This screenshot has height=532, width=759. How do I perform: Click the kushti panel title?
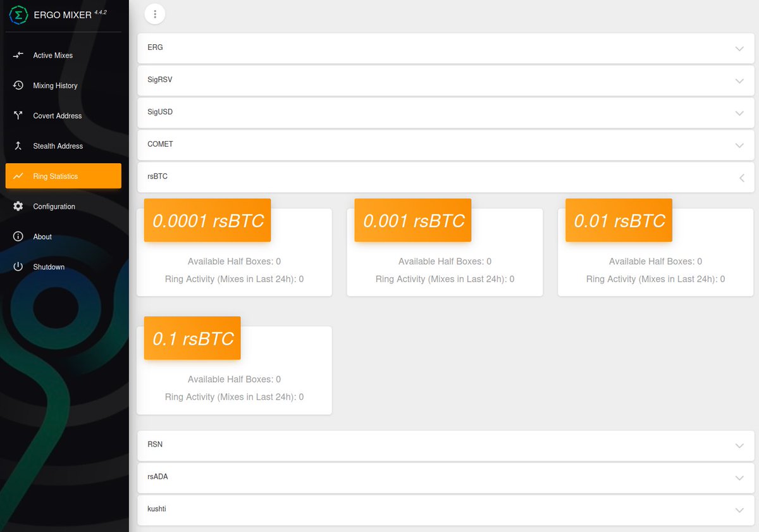click(x=157, y=509)
